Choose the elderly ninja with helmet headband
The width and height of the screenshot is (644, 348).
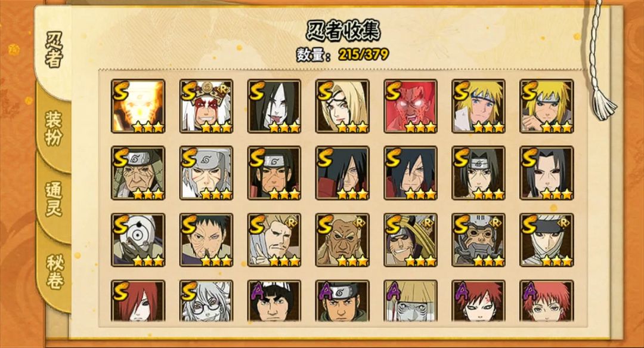coord(138,173)
